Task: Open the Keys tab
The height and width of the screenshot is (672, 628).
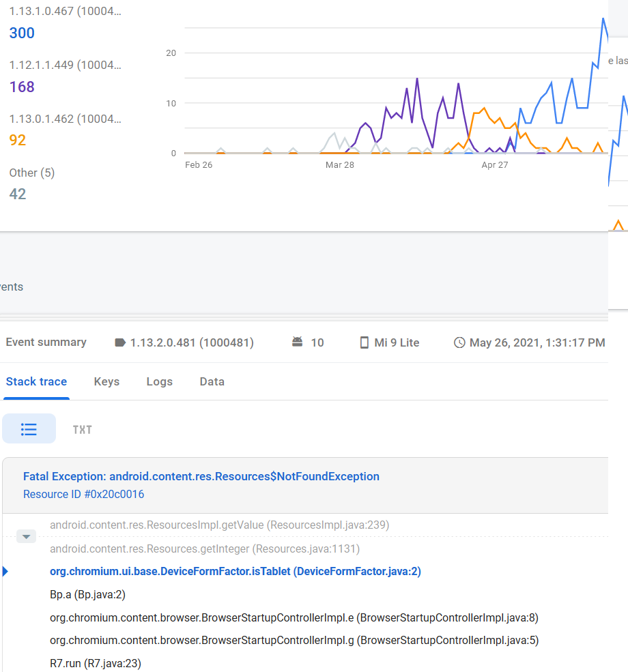Action: [x=106, y=381]
